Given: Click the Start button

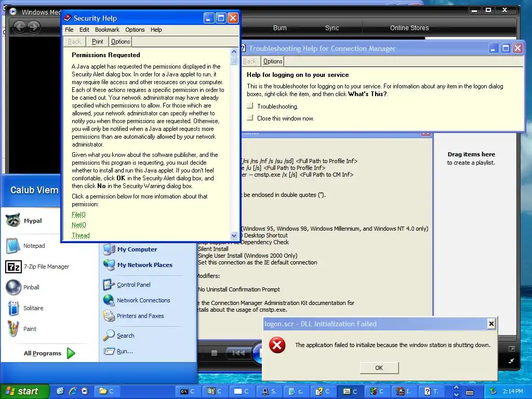Looking at the screenshot, I should coord(24,391).
